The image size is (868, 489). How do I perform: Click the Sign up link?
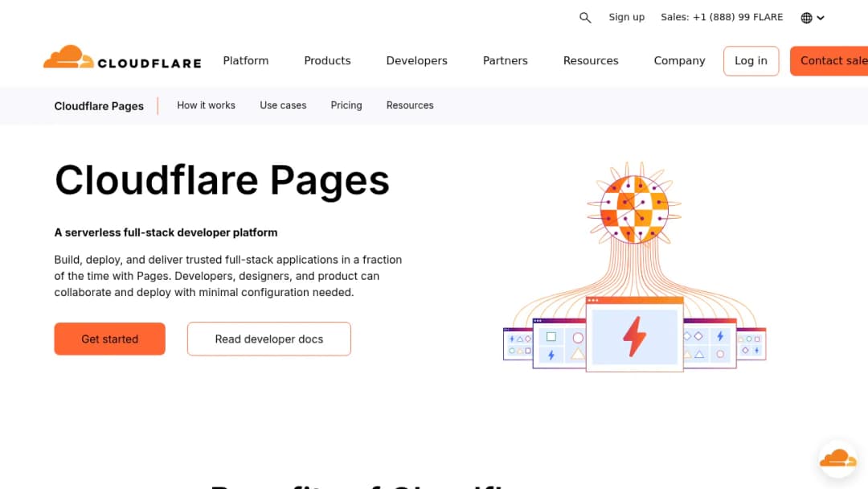pyautogui.click(x=627, y=17)
